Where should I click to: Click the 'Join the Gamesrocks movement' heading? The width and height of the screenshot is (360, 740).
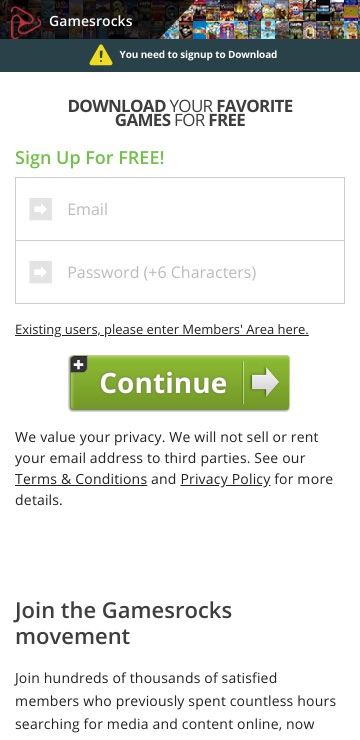[124, 623]
